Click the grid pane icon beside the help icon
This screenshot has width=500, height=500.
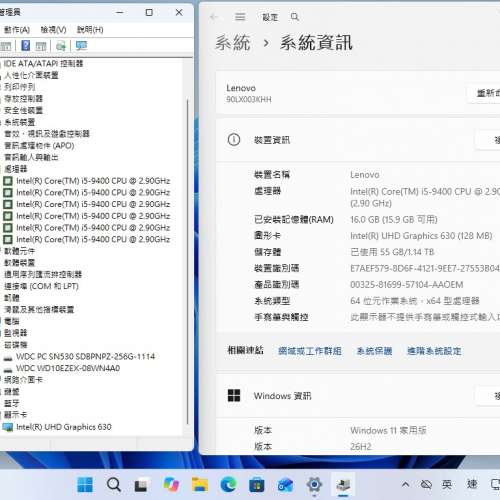(x=41, y=46)
